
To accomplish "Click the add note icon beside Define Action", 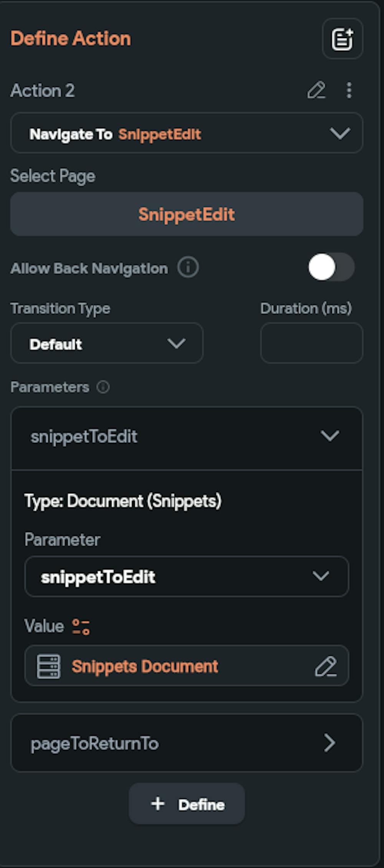I will point(342,39).
